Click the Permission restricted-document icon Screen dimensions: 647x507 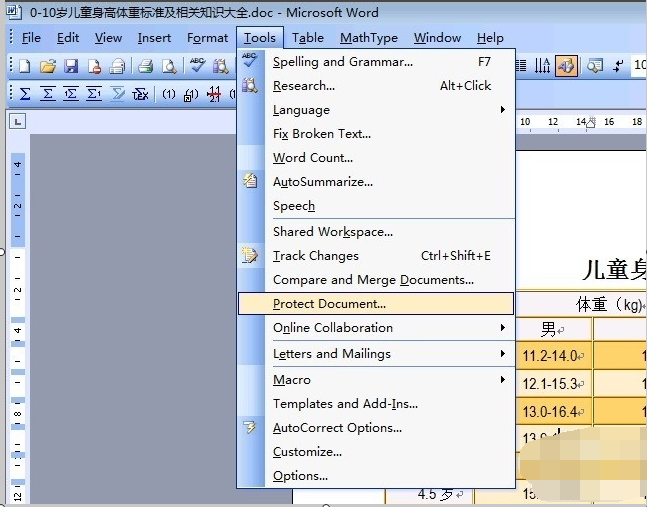[x=94, y=66]
